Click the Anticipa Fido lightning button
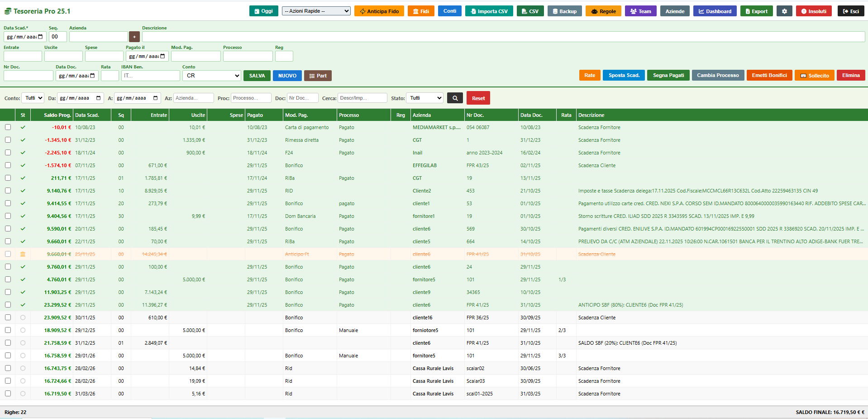868x419 pixels. pyautogui.click(x=379, y=11)
